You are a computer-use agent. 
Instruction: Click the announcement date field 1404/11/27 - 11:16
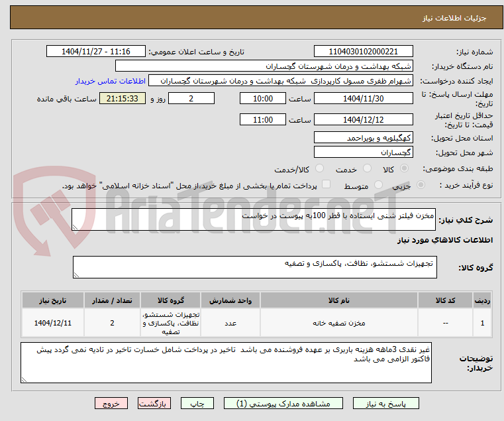96,52
